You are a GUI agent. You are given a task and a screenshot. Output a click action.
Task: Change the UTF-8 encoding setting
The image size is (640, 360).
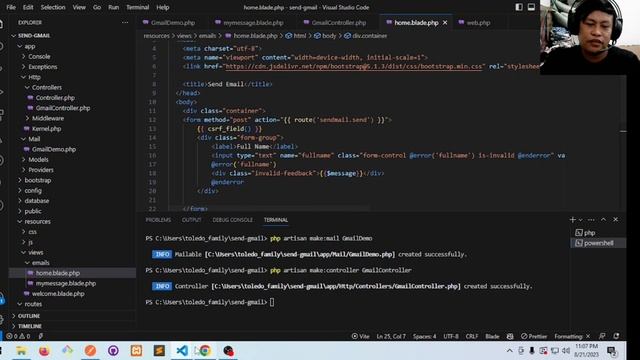(x=451, y=336)
